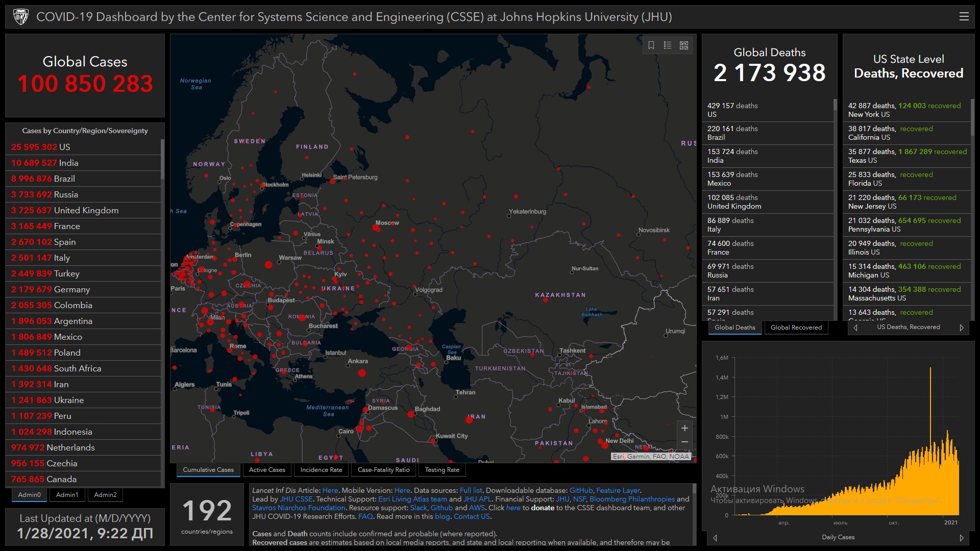This screenshot has height=551, width=980.
Task: Switch to Global Recovered tab
Action: (x=796, y=328)
